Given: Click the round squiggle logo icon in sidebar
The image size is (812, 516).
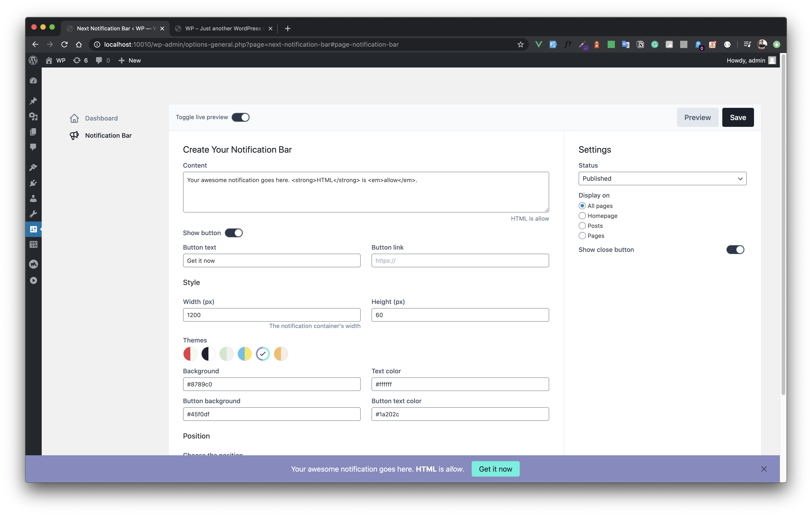Looking at the screenshot, I should 33,264.
